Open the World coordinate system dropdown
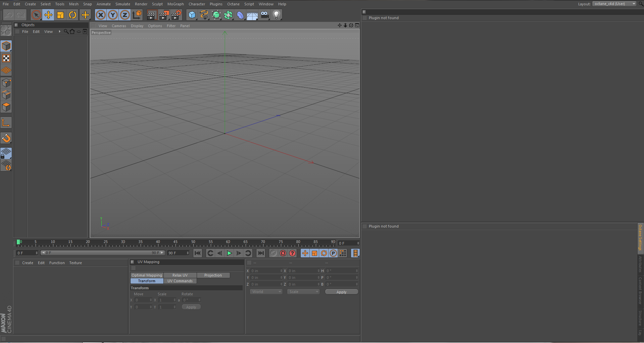 pyautogui.click(x=266, y=292)
